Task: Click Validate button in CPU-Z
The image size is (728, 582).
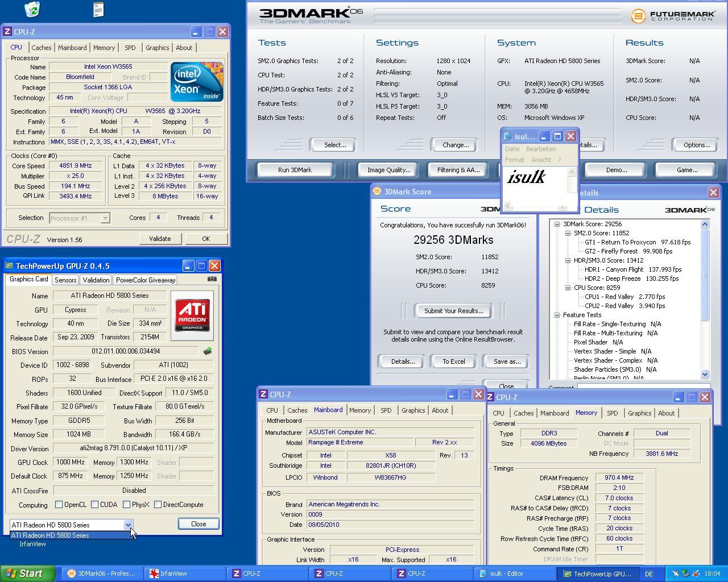Action: coord(160,239)
